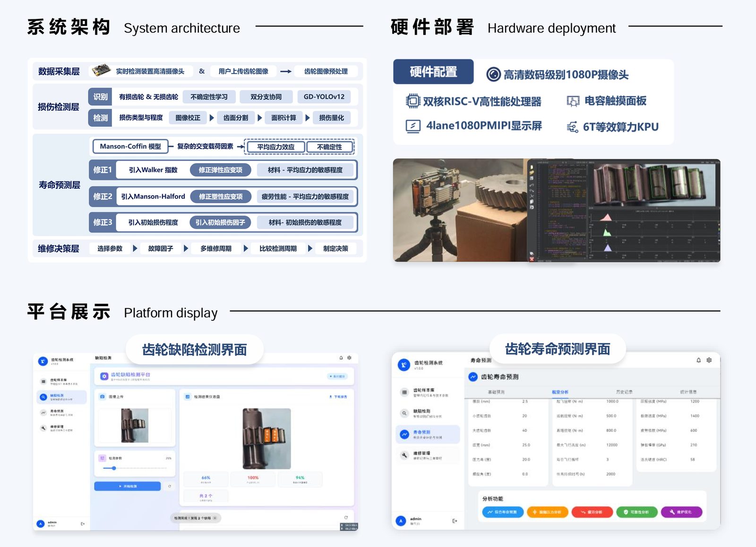This screenshot has width=756, height=547.
Task: Click the detection parameter slider handle
Action: coord(114,468)
